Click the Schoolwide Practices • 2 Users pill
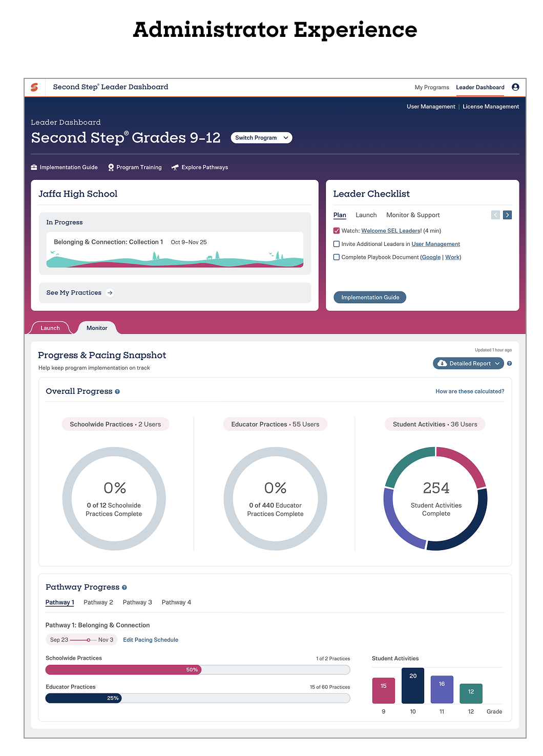This screenshot has height=756, width=543. tap(115, 425)
